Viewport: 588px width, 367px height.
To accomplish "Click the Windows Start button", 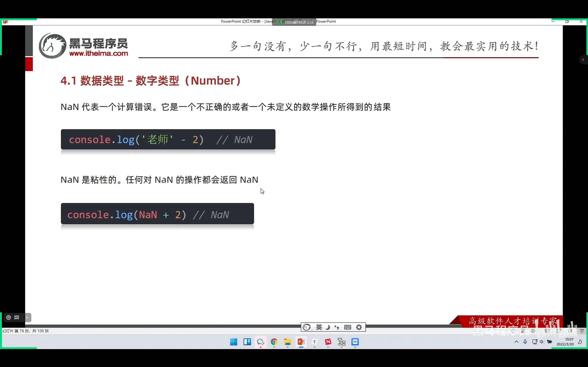I will coord(233,342).
